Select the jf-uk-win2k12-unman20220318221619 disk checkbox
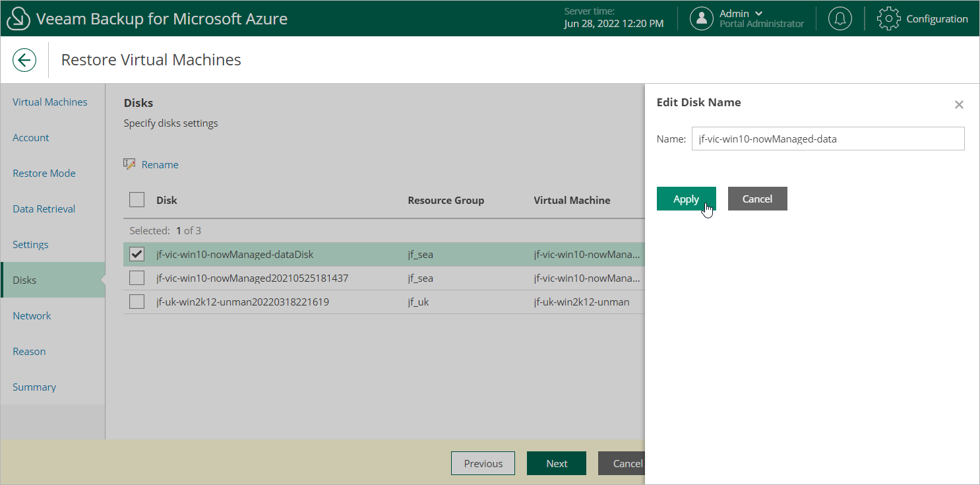Viewport: 980px width, 485px height. click(137, 302)
